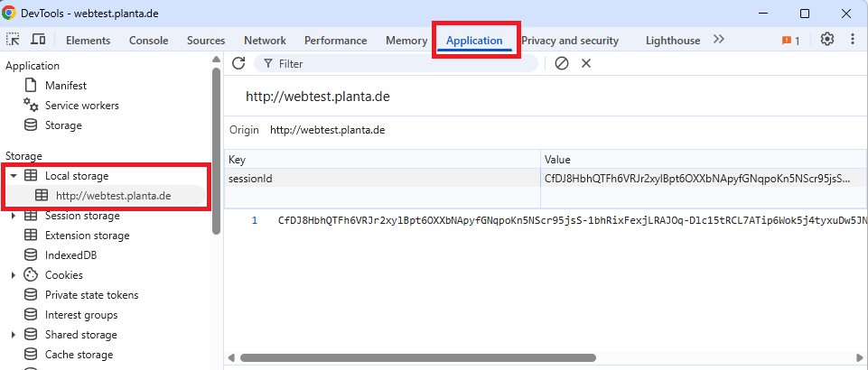Click the horizontal scrollbar in value preview
868x370 pixels.
tap(417, 357)
